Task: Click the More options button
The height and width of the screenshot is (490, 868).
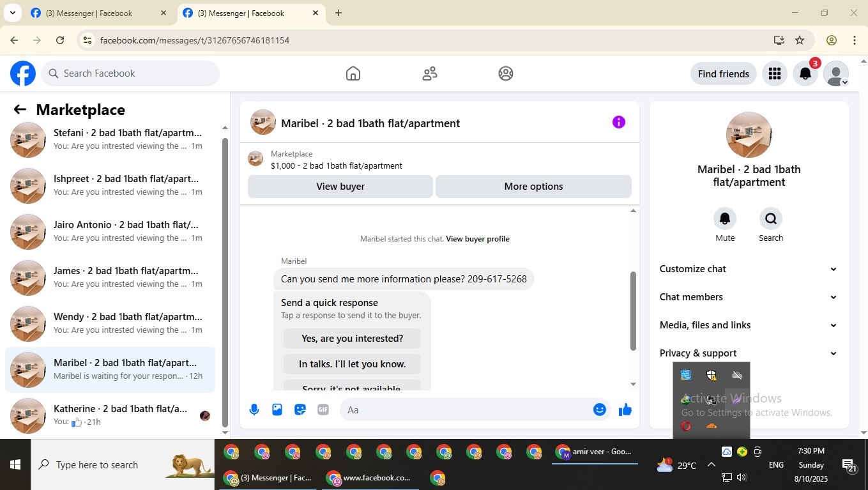Action: point(533,187)
